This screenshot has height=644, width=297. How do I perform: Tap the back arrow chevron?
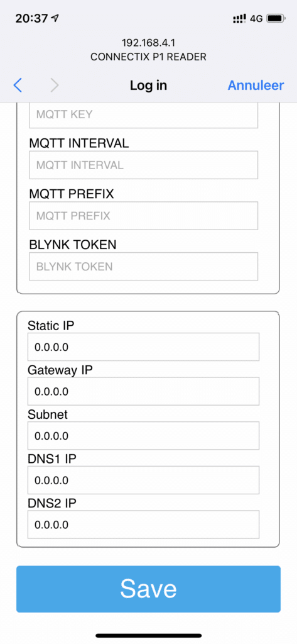(18, 86)
